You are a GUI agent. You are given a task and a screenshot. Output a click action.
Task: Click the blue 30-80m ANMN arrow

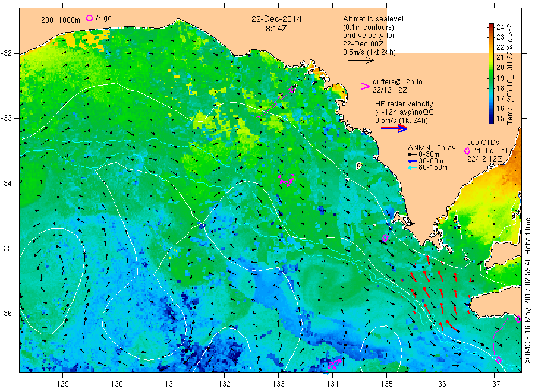(x=412, y=161)
